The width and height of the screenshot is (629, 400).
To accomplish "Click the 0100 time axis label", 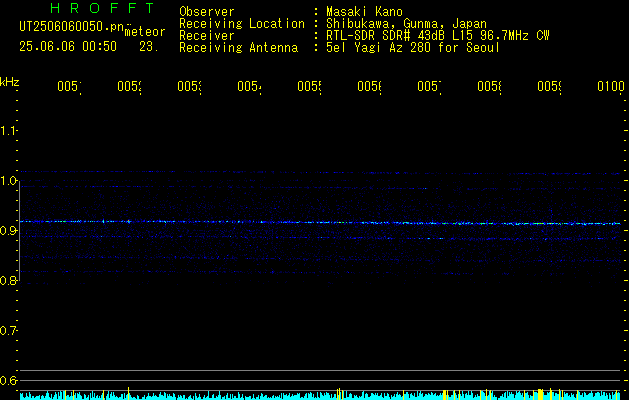I will click(x=611, y=87).
